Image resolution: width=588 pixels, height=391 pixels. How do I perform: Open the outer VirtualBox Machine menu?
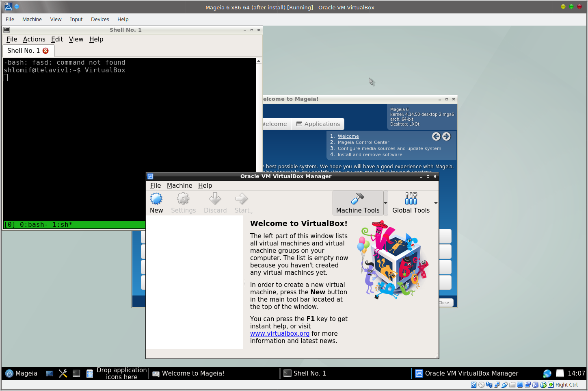tap(32, 19)
